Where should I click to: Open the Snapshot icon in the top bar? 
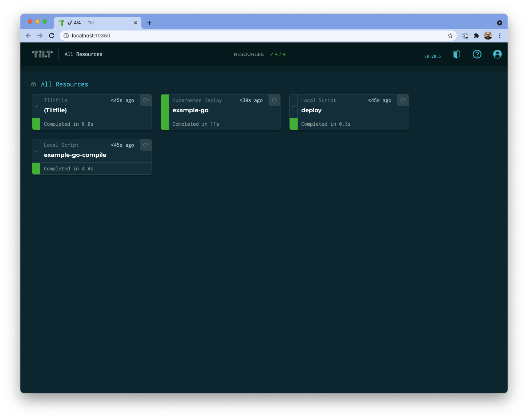pos(456,54)
